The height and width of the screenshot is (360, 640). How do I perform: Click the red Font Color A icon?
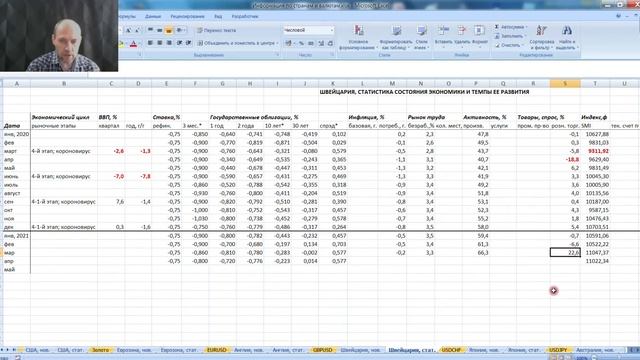[133, 43]
